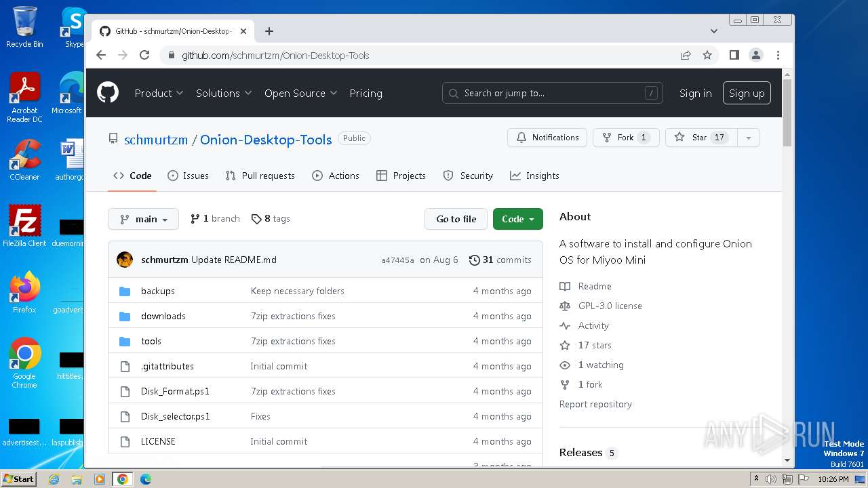Image resolution: width=868 pixels, height=488 pixels.
Task: Click the Fork button
Action: tap(626, 138)
